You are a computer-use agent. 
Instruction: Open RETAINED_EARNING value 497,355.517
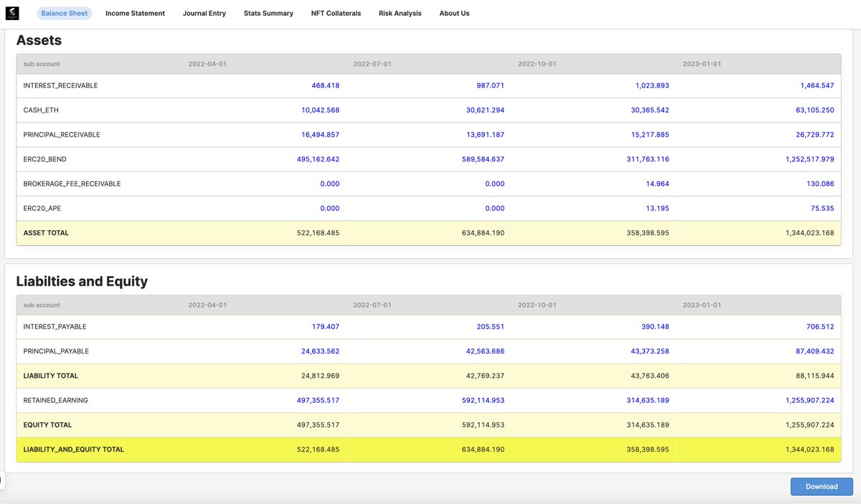(318, 400)
